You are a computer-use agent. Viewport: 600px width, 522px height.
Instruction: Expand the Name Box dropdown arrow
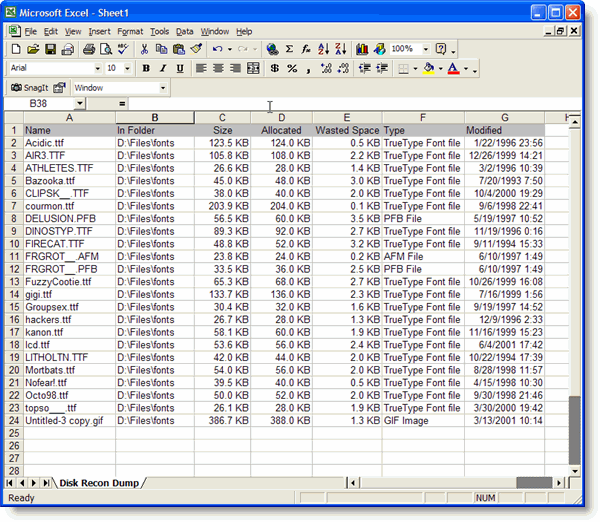pyautogui.click(x=79, y=103)
